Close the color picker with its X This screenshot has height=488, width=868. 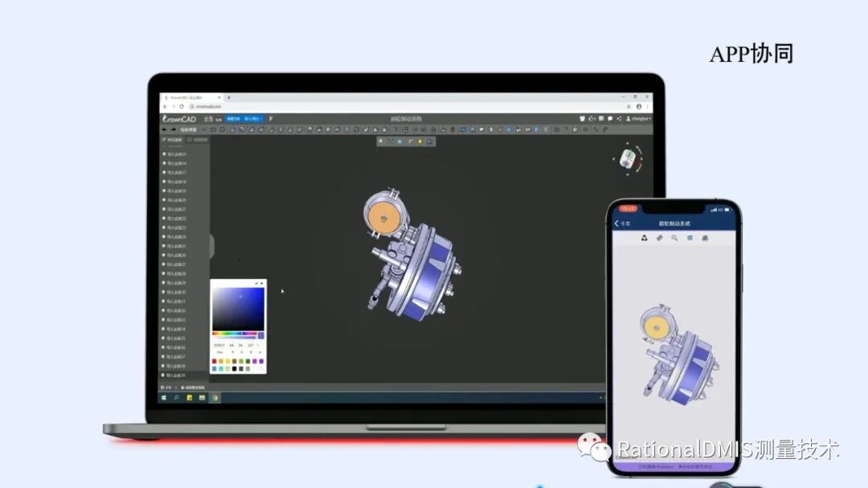262,283
